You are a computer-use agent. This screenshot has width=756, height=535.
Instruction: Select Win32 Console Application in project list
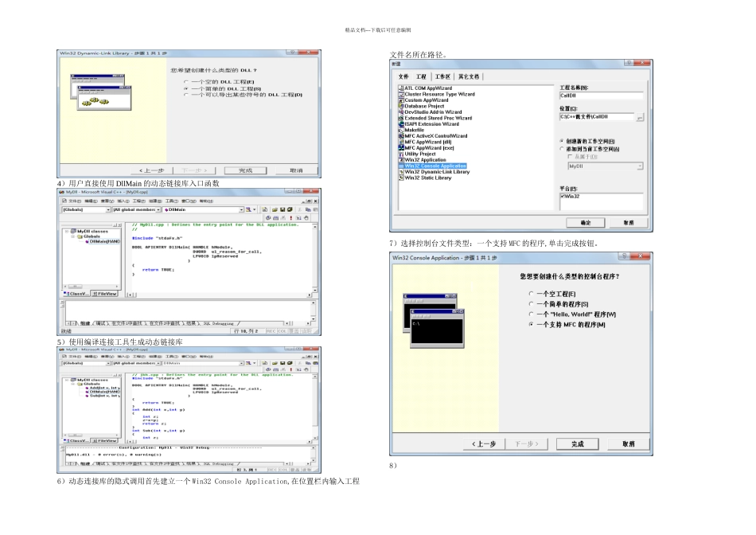435,166
